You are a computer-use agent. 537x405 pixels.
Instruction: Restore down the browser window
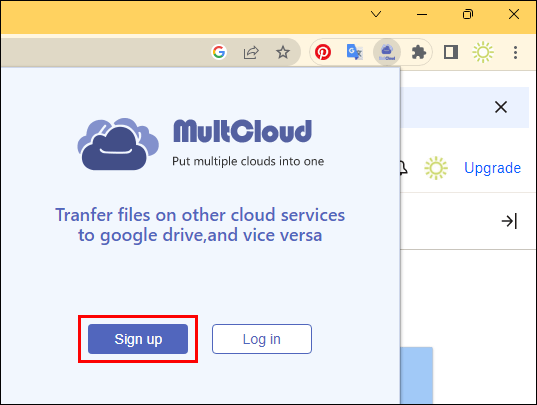(x=468, y=14)
